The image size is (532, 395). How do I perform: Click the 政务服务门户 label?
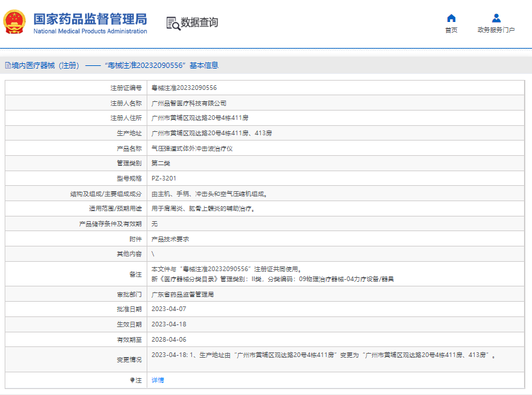tap(496, 30)
